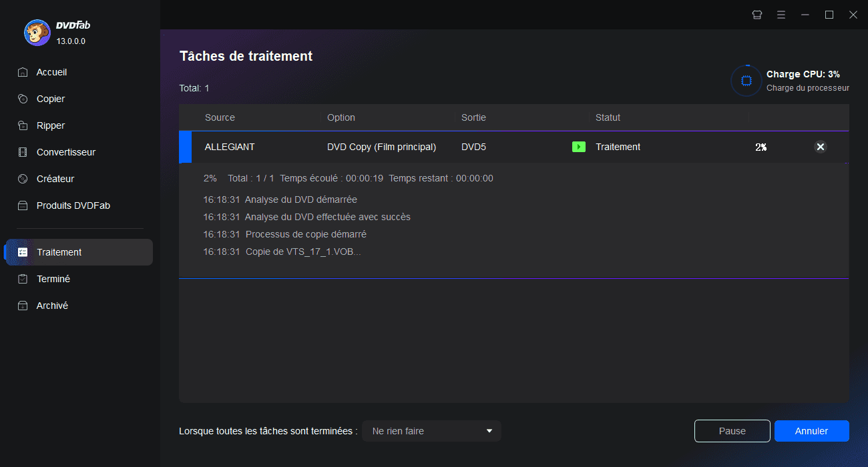Click the Produits DVDFab box icon
Image resolution: width=868 pixels, height=467 pixels.
click(x=23, y=205)
